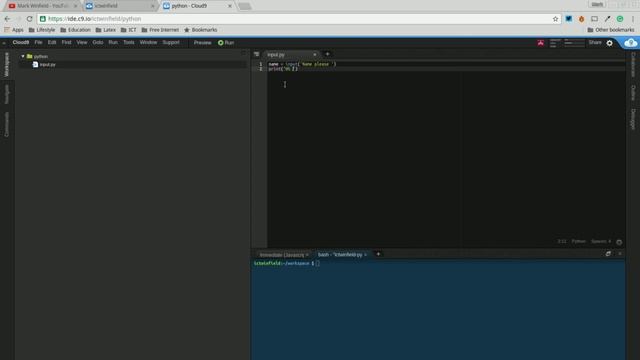The image size is (640, 360).
Task: Open the editor pane tab list icon
Action: (256, 54)
